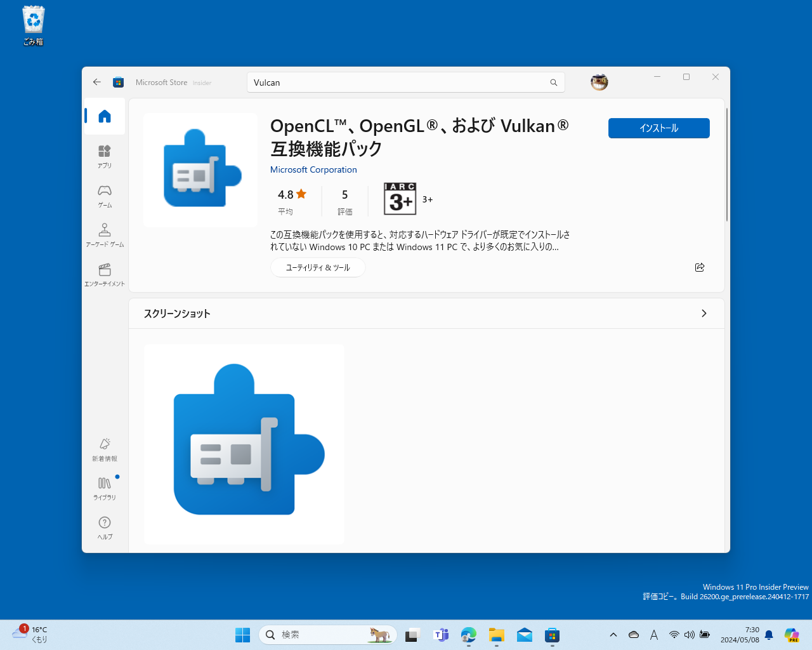Open the clock showing 7:30
Viewport: 812px width, 650px height.
740,635
